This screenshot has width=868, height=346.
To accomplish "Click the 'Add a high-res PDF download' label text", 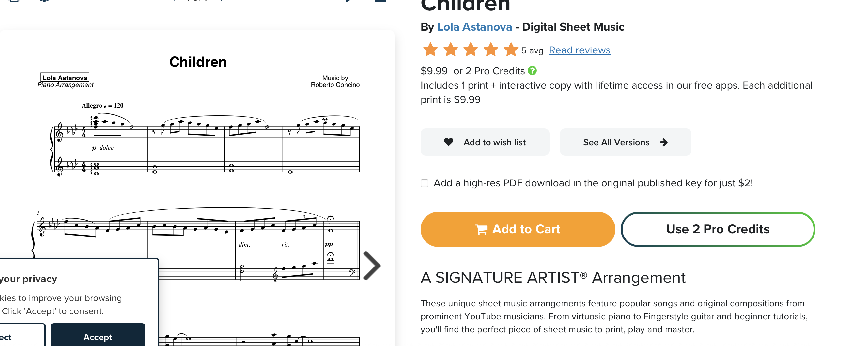I will pyautogui.click(x=593, y=183).
